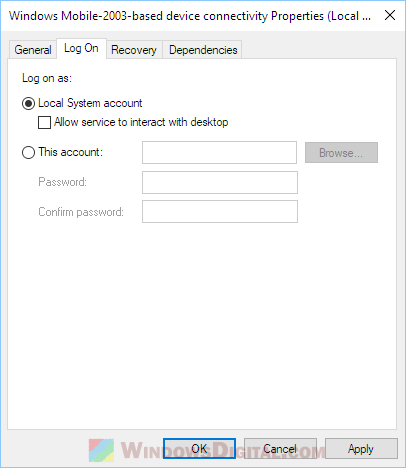This screenshot has height=468, width=406.
Task: Confirm changes with the OK button
Action: coord(199,448)
